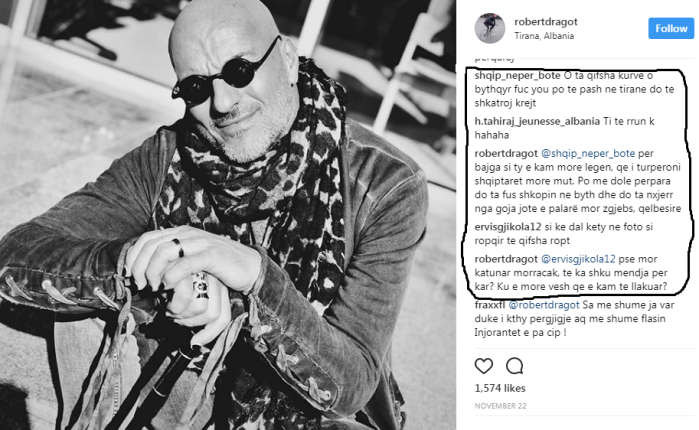Click the @shqip_neper_bote mention in reply
Viewport: 699px width, 430px height.
588,153
